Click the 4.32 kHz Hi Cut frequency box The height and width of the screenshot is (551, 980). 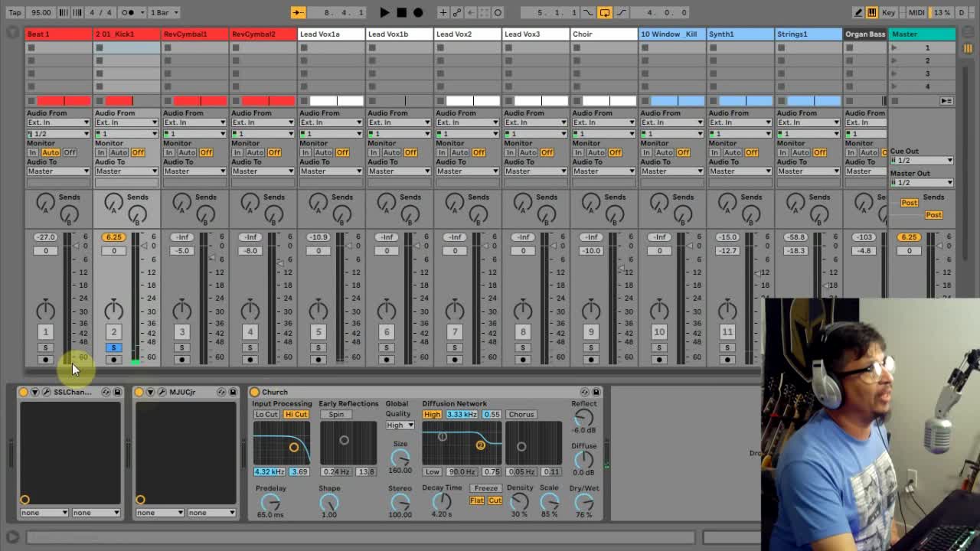[x=269, y=472]
